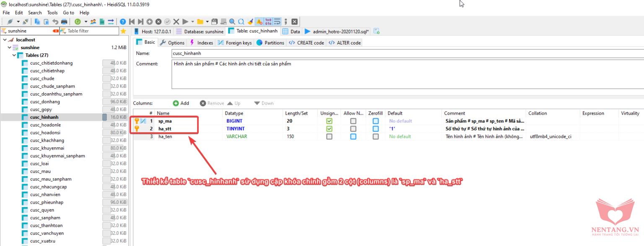Click the Undo arrow icon
644x246 pixels.
point(55,21)
